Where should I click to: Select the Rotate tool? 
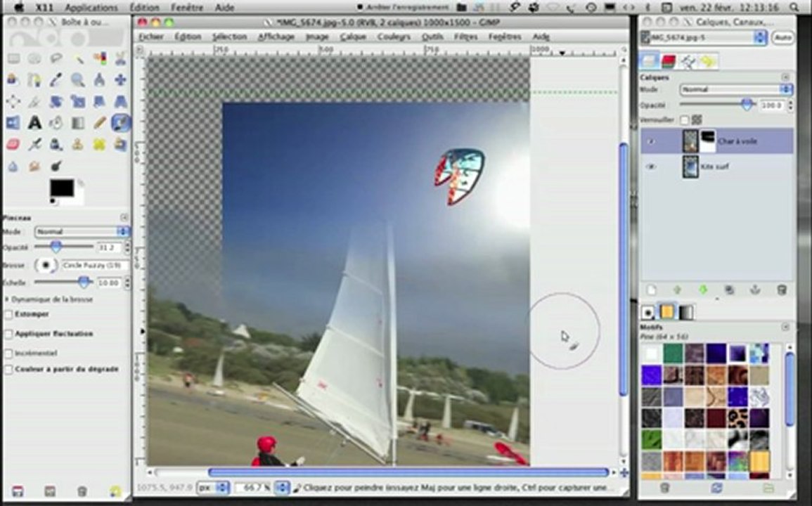[x=56, y=101]
